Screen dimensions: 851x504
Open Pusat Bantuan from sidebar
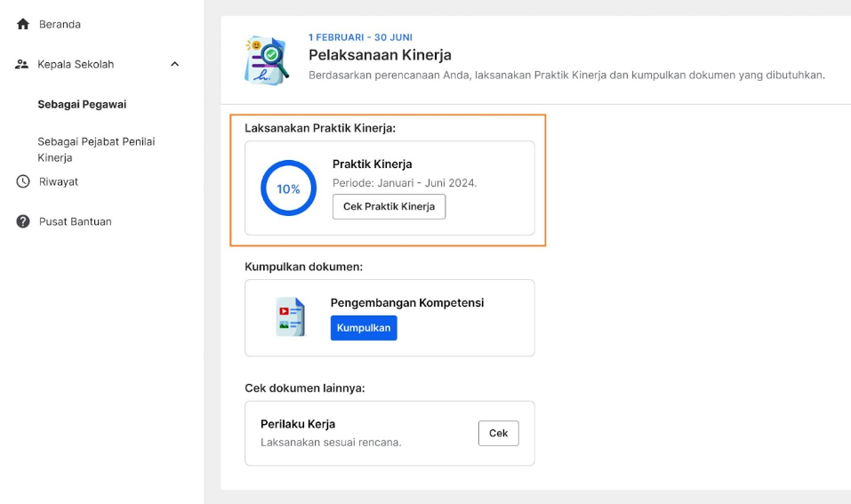tap(76, 221)
